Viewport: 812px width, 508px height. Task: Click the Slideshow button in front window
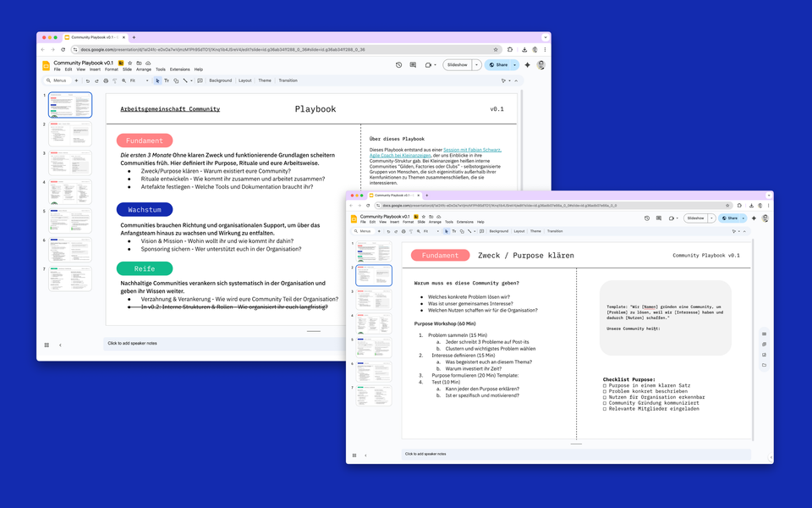click(x=695, y=218)
